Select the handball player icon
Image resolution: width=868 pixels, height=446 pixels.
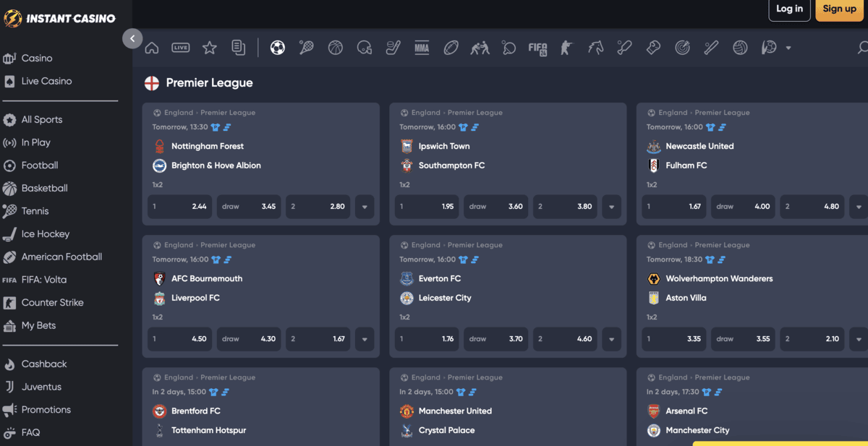pos(769,48)
